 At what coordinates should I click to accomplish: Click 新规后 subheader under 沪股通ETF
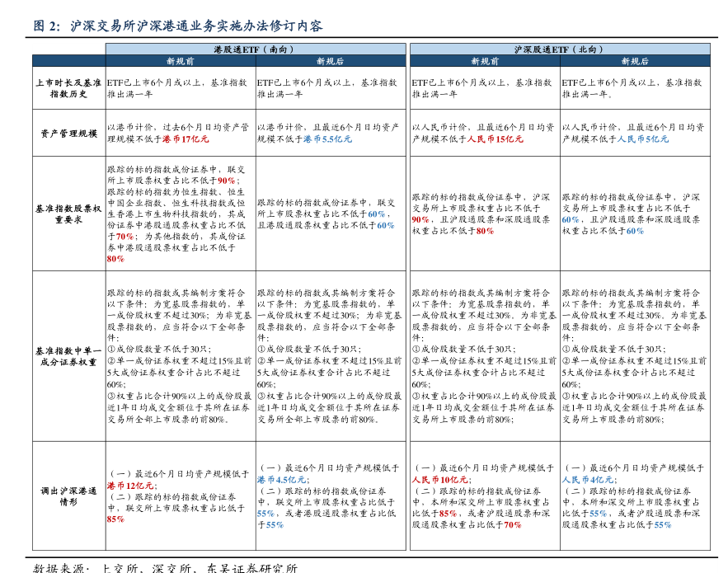click(634, 61)
